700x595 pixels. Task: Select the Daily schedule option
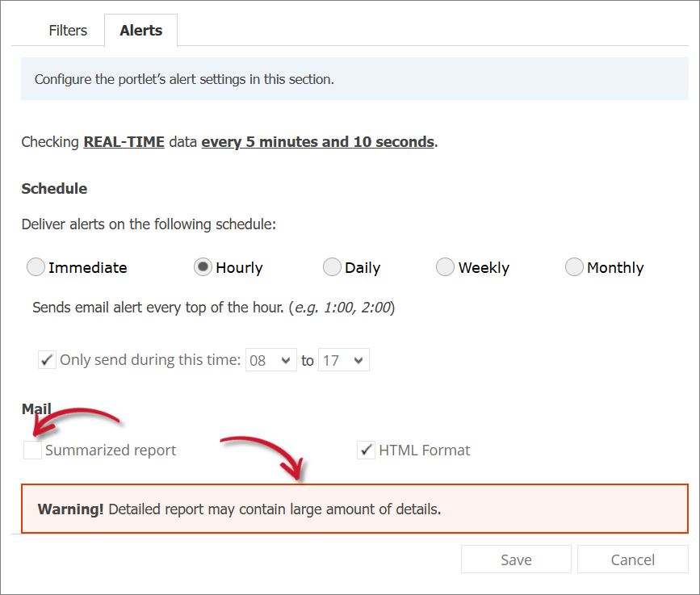coord(331,267)
